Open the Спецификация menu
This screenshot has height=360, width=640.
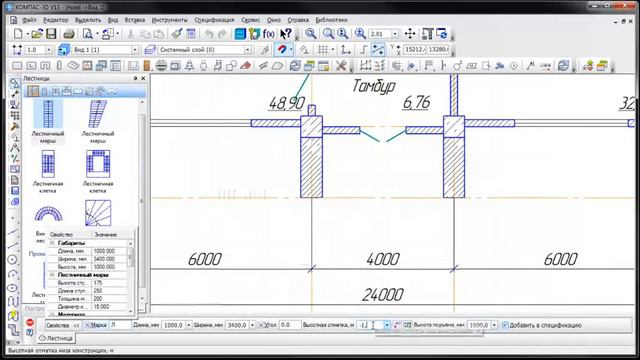tap(214, 20)
